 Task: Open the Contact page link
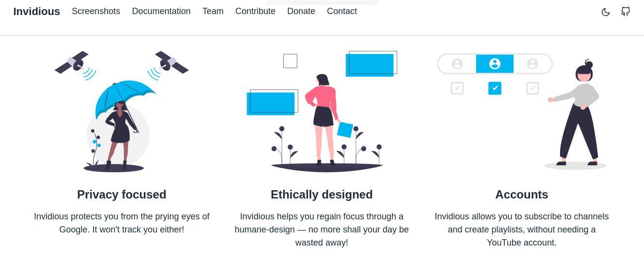342,11
